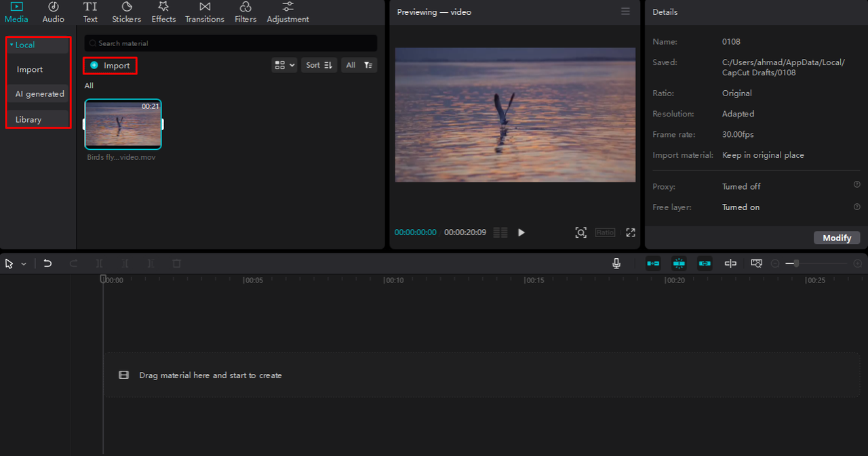Image resolution: width=868 pixels, height=456 pixels.
Task: Click the Proxy Turned off value
Action: point(741,186)
